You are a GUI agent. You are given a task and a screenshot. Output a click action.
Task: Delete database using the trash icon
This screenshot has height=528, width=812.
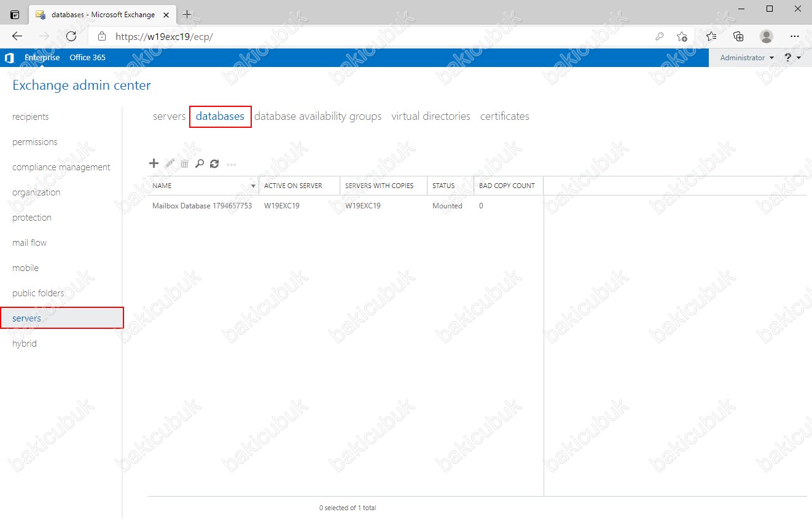coord(184,164)
